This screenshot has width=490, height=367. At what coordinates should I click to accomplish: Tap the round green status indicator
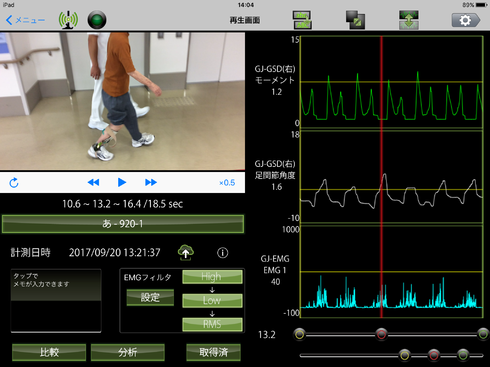click(x=97, y=20)
